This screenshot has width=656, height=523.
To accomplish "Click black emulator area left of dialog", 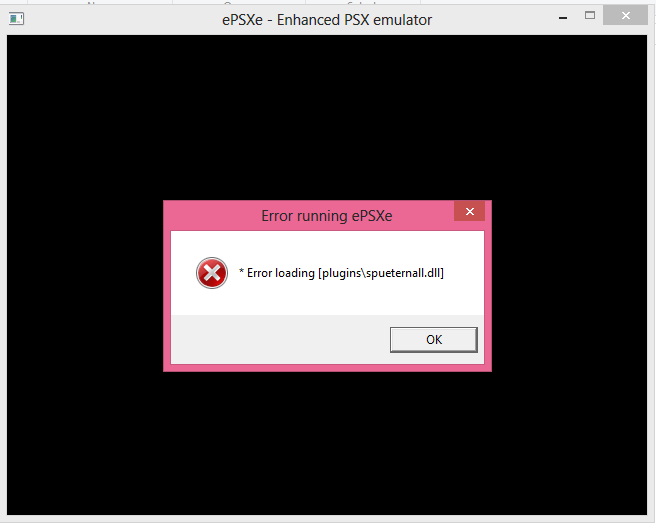I will (x=85, y=286).
